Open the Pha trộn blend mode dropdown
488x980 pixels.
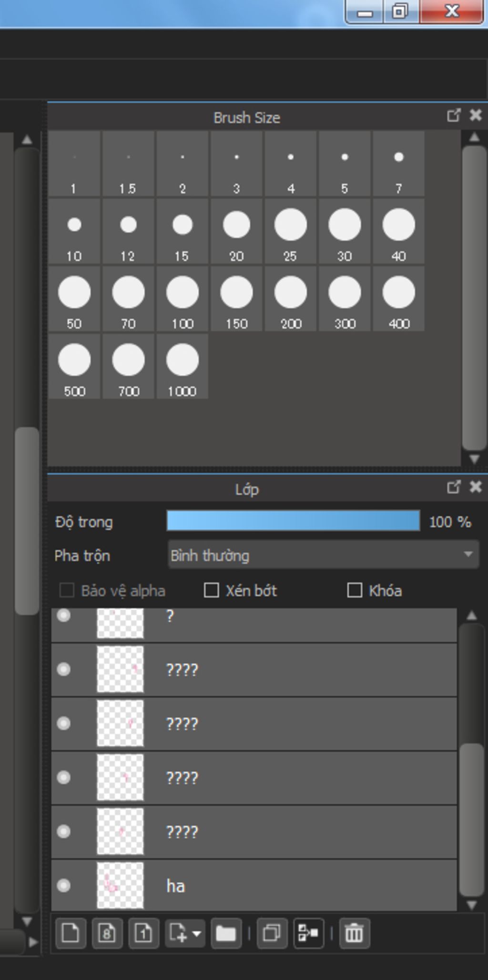[323, 555]
